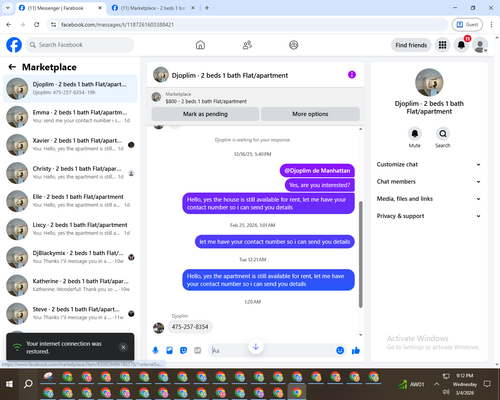Open Emma conversation in list
Screen dimensions: 500x400
click(70, 117)
